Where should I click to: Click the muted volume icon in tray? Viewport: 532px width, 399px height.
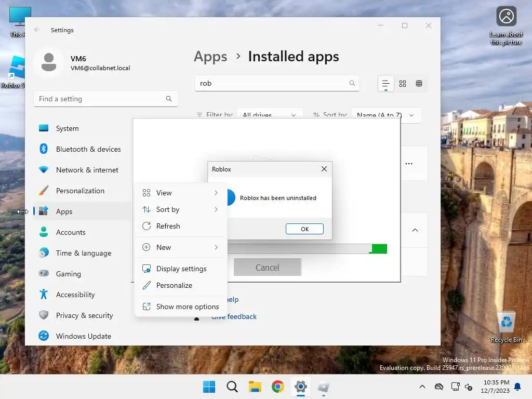click(x=468, y=387)
